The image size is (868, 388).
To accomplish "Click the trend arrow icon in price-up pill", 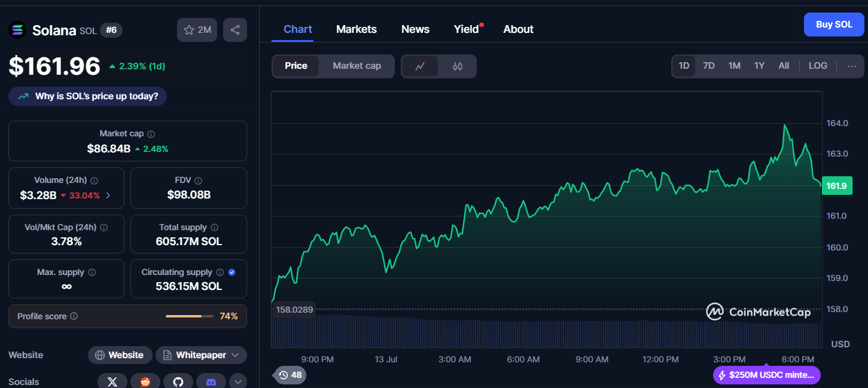I will pos(23,96).
